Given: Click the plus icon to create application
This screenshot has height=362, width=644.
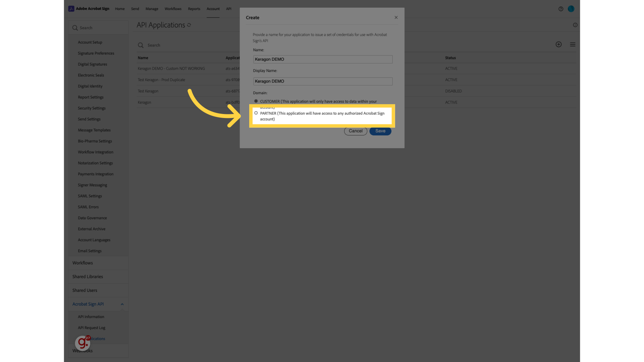Looking at the screenshot, I should pyautogui.click(x=558, y=45).
